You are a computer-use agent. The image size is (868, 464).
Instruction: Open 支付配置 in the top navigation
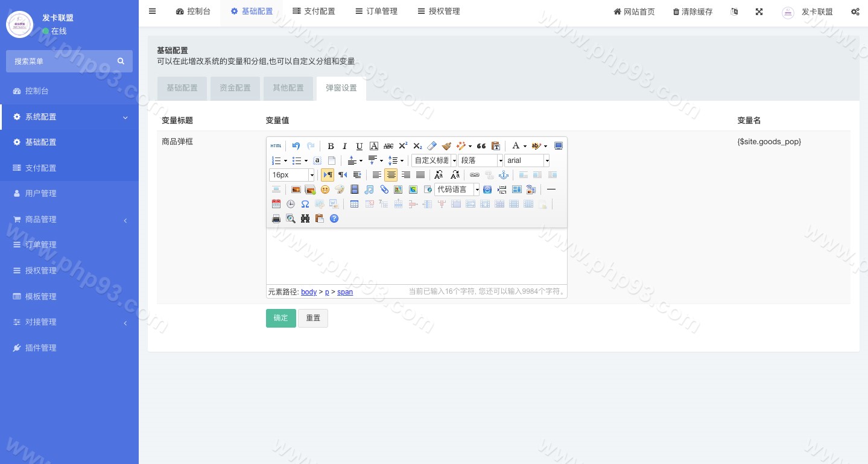point(314,11)
